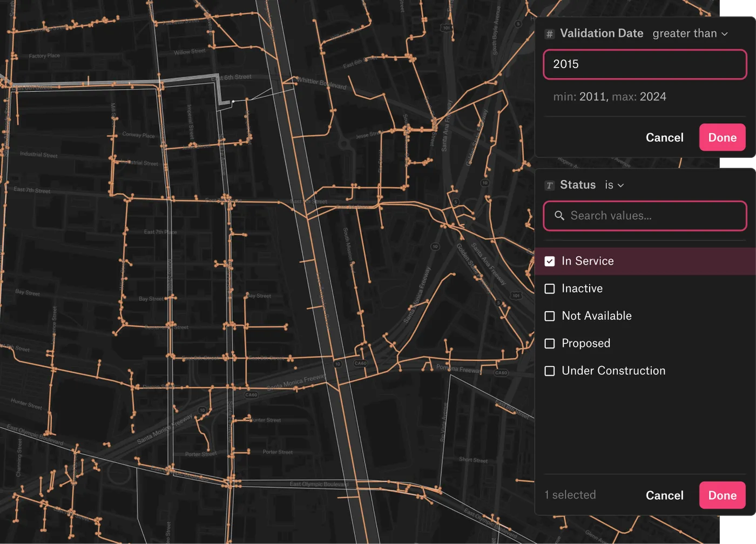Click Done in Validation Date panel
756x544 pixels.
point(723,137)
